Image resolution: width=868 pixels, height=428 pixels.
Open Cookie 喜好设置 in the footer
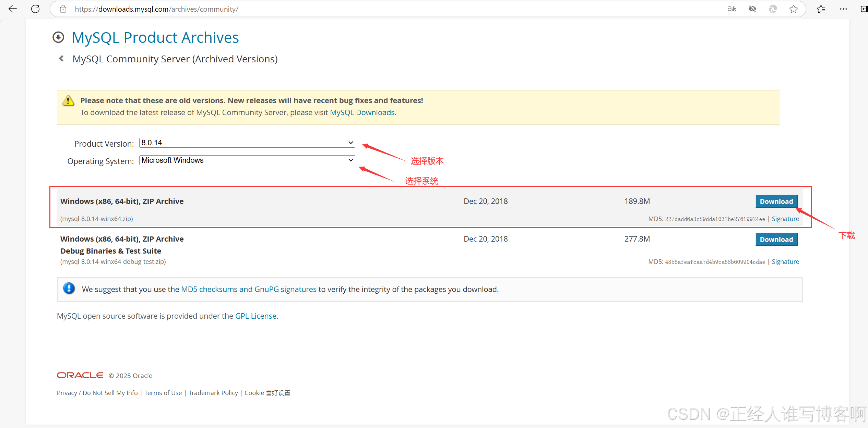coord(267,393)
